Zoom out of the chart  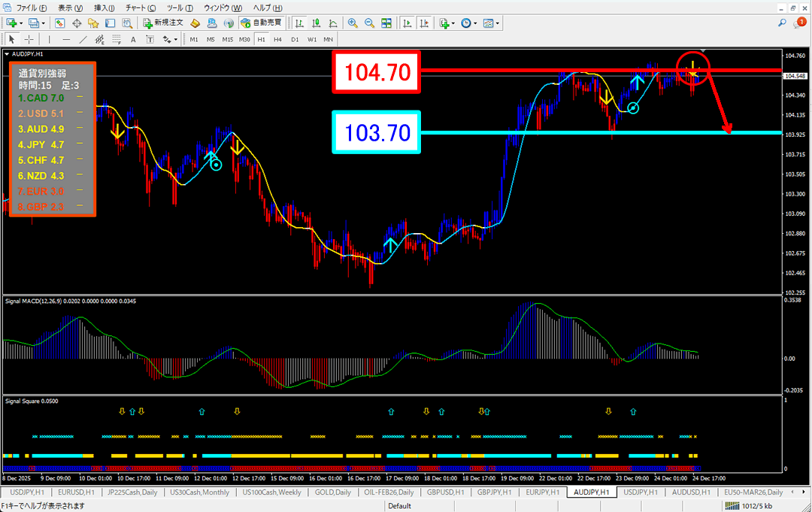click(x=369, y=23)
